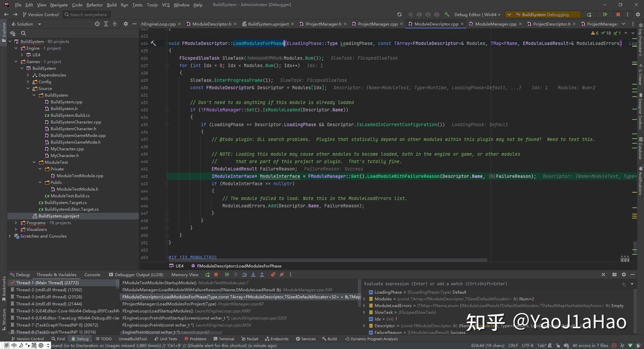
Task: Click the Step Into debug icon
Action: coord(253,275)
